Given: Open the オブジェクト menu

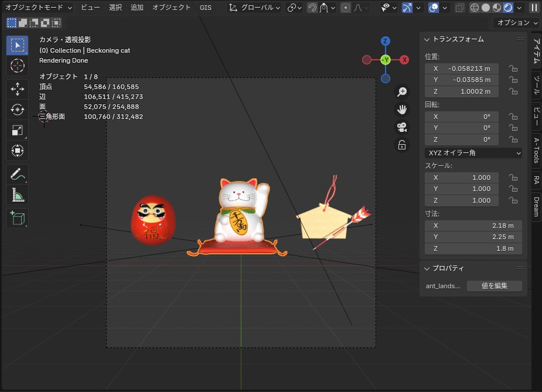Looking at the screenshot, I should tap(171, 8).
